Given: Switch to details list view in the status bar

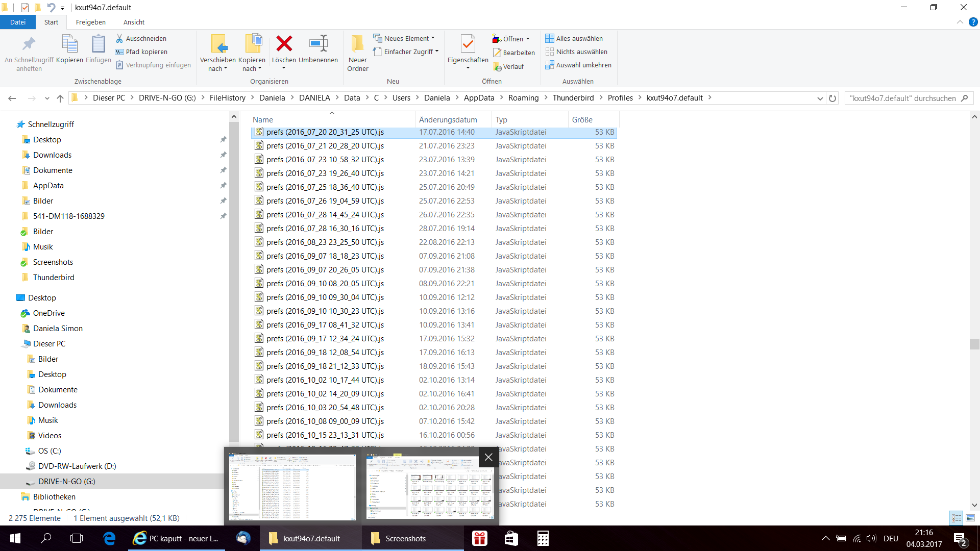Looking at the screenshot, I should pyautogui.click(x=956, y=518).
